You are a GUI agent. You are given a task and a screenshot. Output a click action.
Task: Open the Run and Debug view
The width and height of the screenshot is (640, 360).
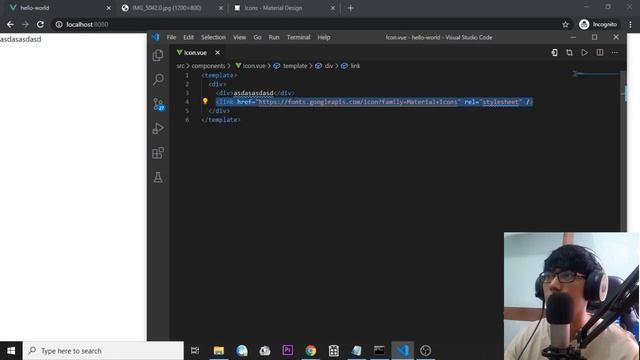coord(158,129)
